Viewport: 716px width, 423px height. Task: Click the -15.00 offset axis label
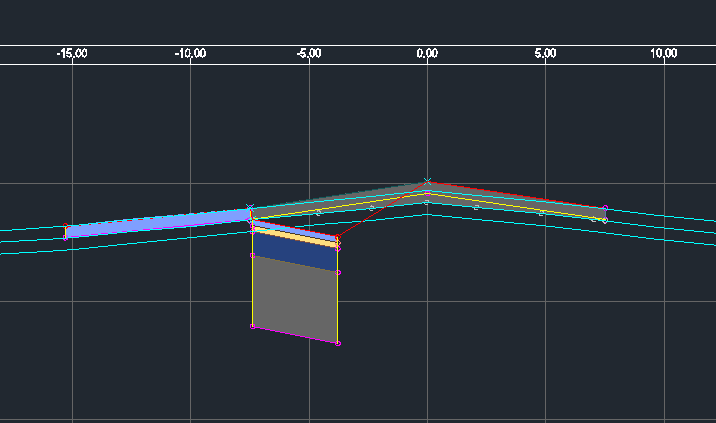pyautogui.click(x=72, y=54)
